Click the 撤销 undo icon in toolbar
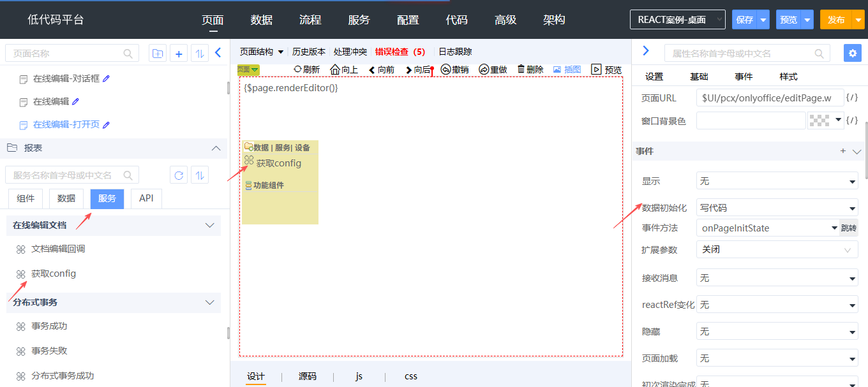 445,69
